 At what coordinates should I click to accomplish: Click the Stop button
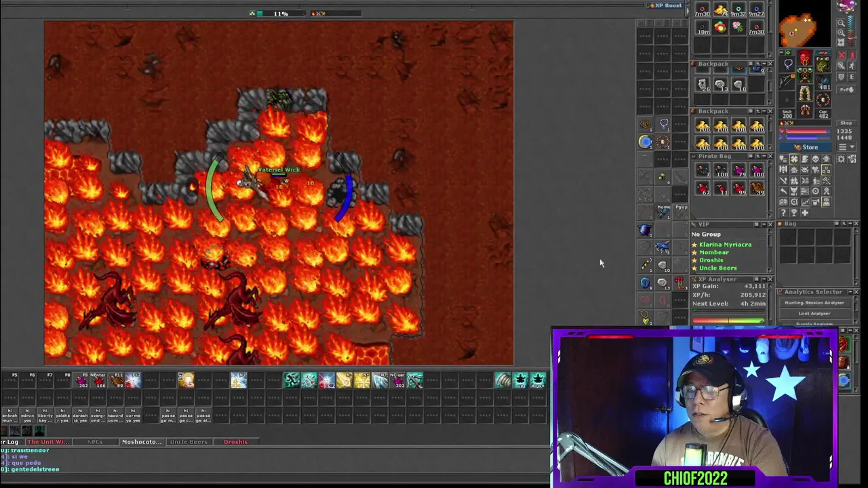[x=846, y=123]
